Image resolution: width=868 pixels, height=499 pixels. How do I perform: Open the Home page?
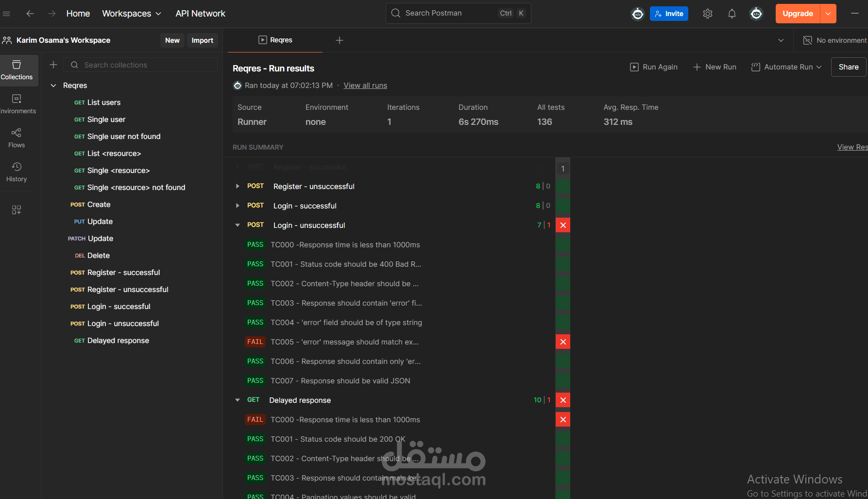click(x=78, y=14)
